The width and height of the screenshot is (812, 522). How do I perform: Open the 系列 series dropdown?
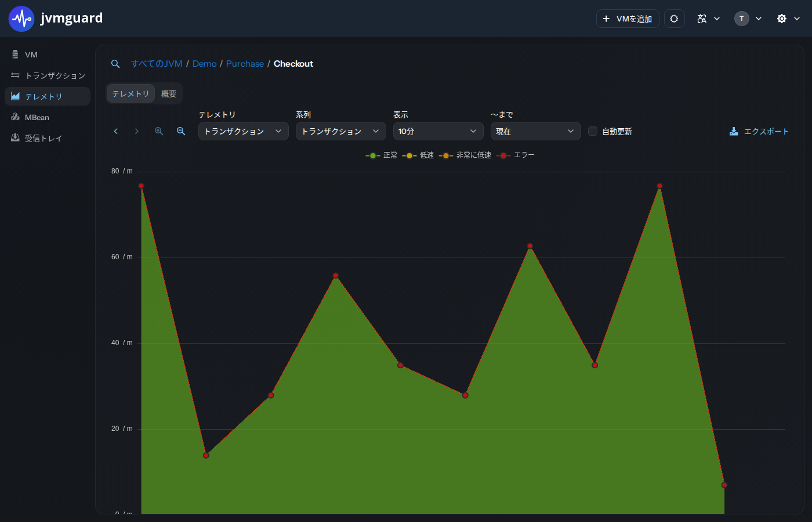[341, 131]
